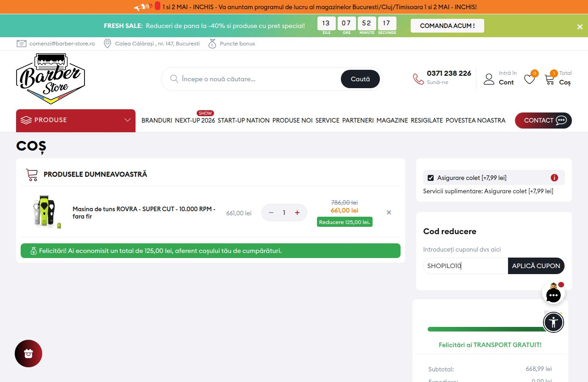Click the CONTACT button

543,120
